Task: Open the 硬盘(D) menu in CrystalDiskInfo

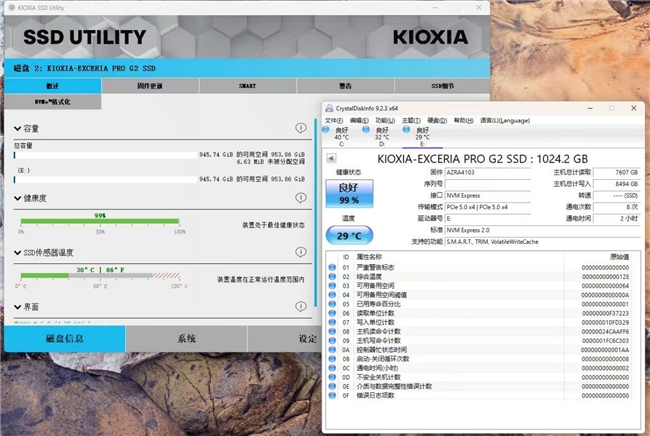Action: 437,121
